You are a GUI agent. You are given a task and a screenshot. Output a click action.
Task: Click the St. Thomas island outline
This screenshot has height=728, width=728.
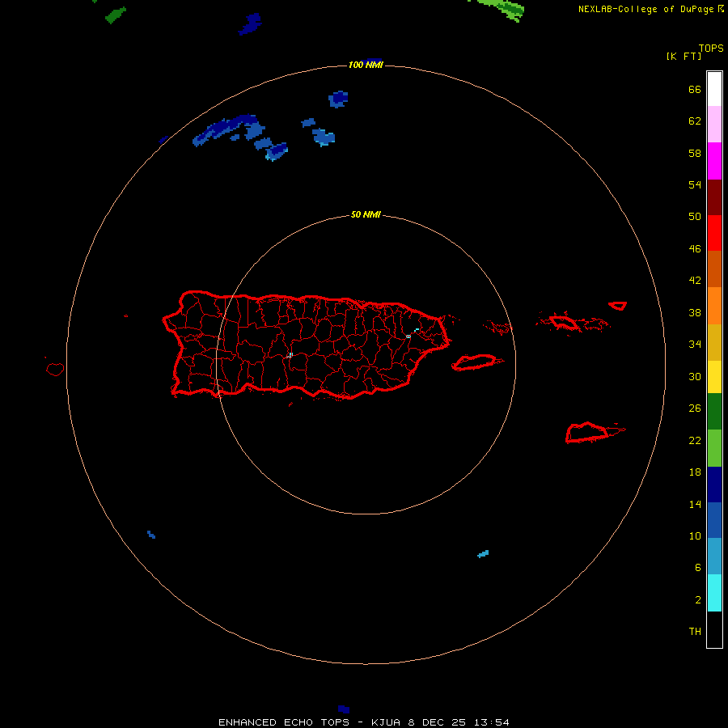[564, 322]
